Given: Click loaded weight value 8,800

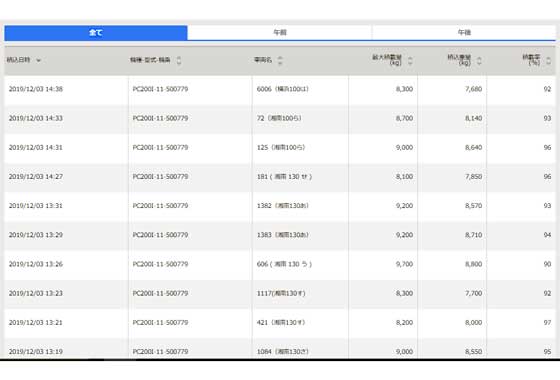Looking at the screenshot, I should pyautogui.click(x=474, y=264).
